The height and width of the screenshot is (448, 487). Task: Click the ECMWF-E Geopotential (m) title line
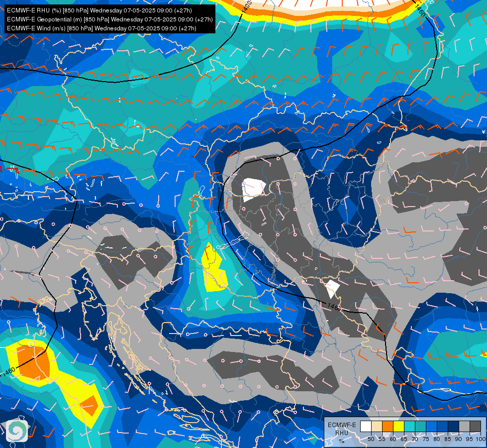tap(110, 19)
